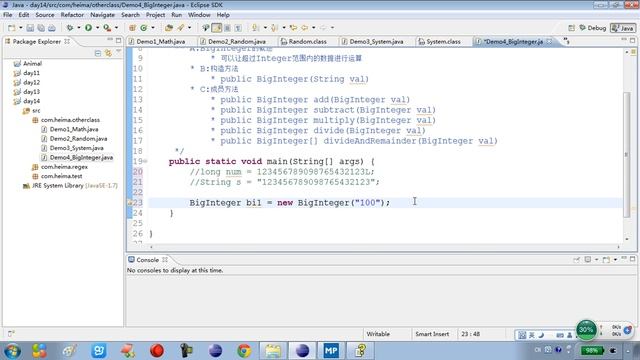The image size is (640, 360).
Task: Select com.heima.otherclass package
Action: [x=70, y=120]
